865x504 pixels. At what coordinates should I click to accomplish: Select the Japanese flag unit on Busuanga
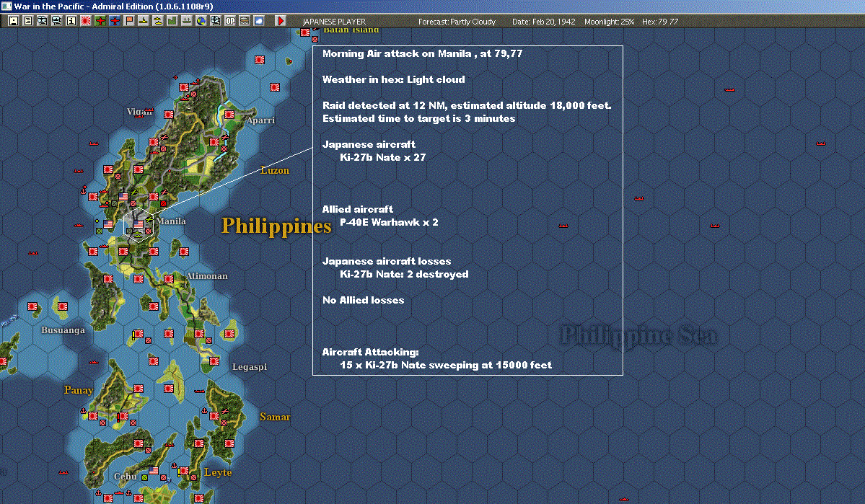pos(62,306)
